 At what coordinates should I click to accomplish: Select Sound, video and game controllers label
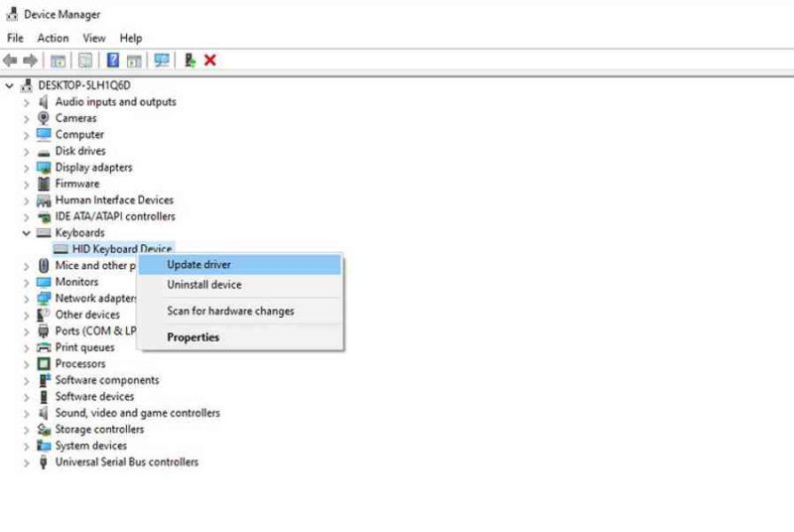(138, 413)
